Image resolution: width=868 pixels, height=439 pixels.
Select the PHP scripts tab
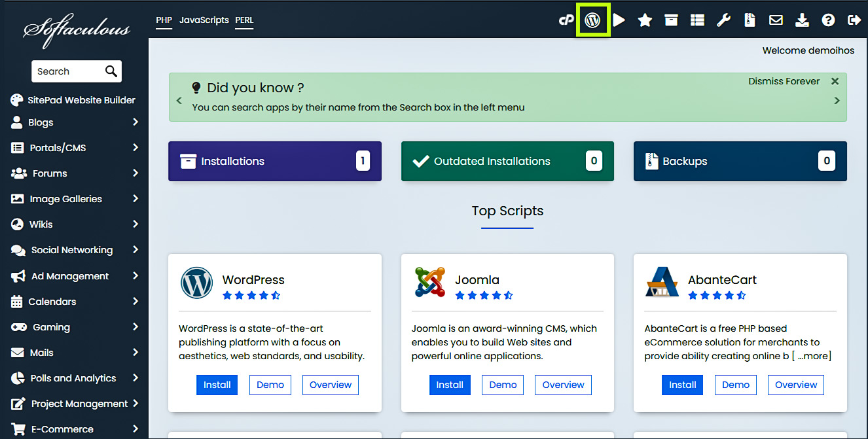(164, 20)
